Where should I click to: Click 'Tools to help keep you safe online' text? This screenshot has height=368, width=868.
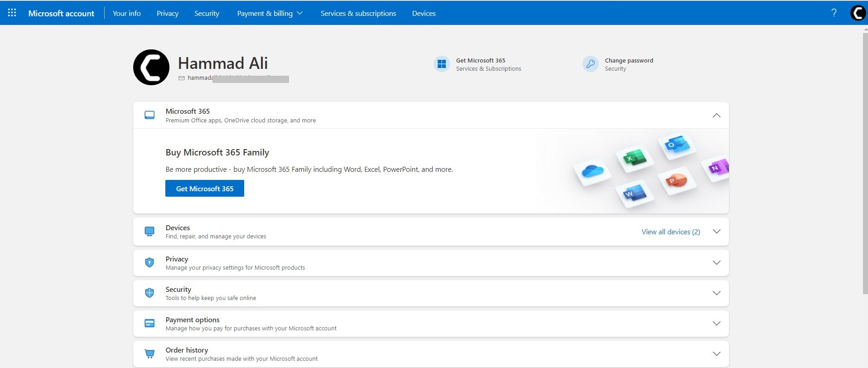(x=211, y=298)
